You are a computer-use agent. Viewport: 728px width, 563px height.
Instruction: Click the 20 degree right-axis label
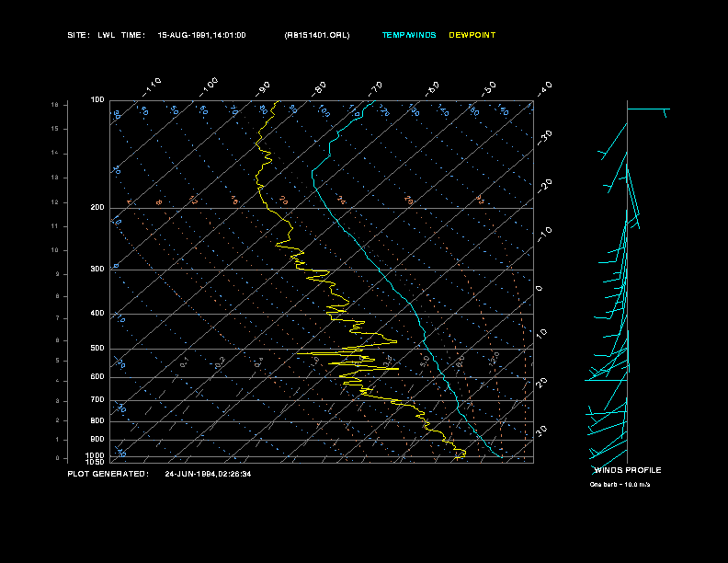point(541,383)
